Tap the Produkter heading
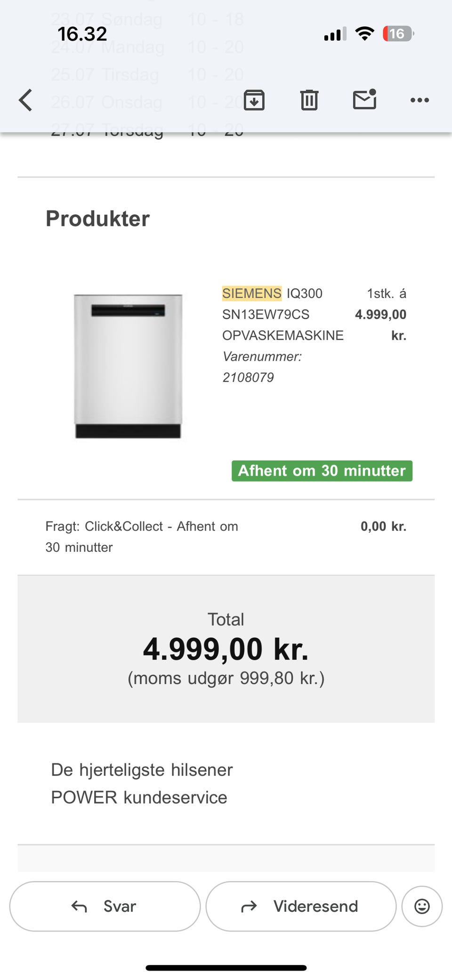The height and width of the screenshot is (980, 452). (98, 219)
